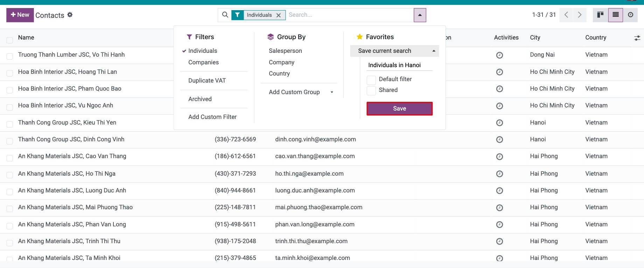
Task: Create a New contact
Action: point(20,15)
